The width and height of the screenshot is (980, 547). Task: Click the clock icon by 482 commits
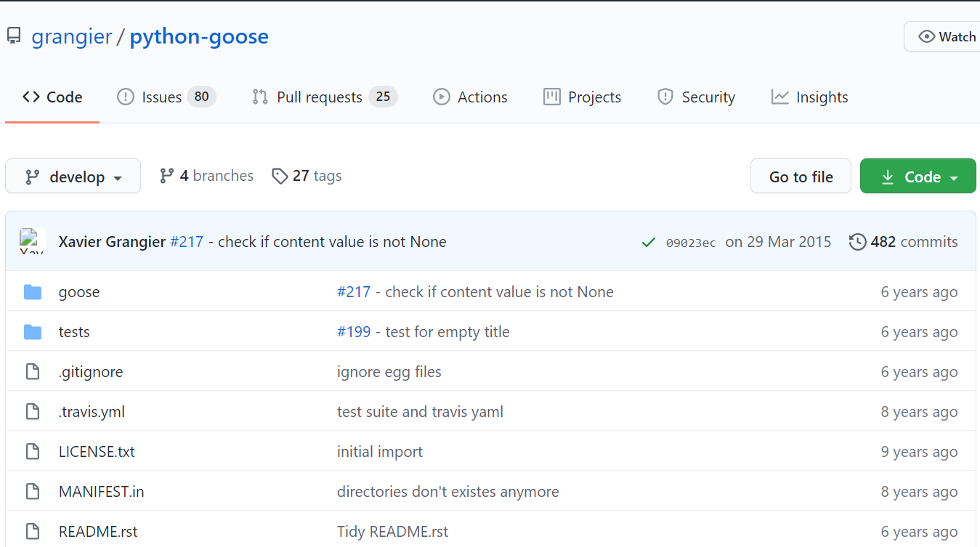coord(858,242)
